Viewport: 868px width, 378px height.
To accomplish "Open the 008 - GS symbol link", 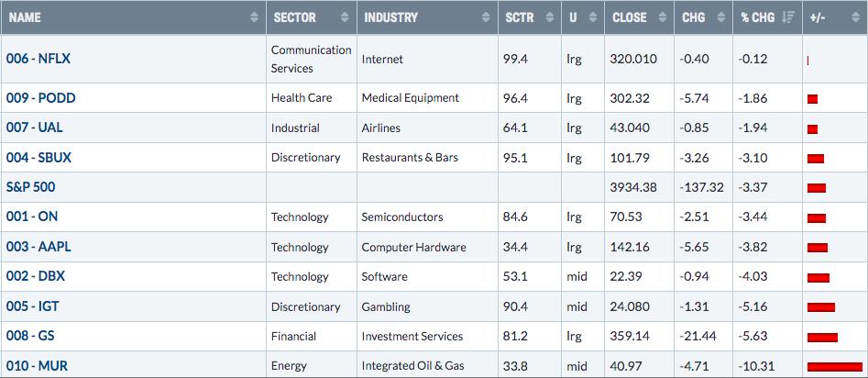I will (x=30, y=336).
